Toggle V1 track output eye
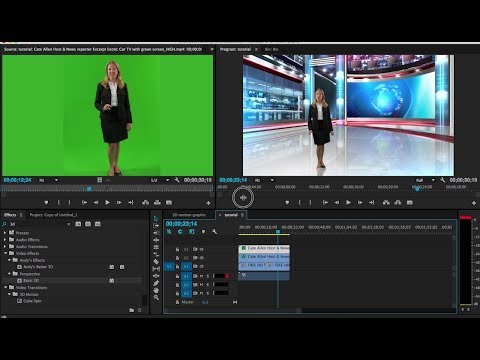 tap(202, 266)
